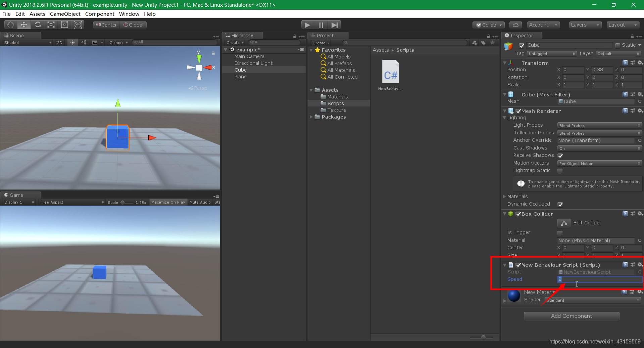The height and width of the screenshot is (348, 644).
Task: Enable Lightmap Static checkbox
Action: (x=560, y=171)
